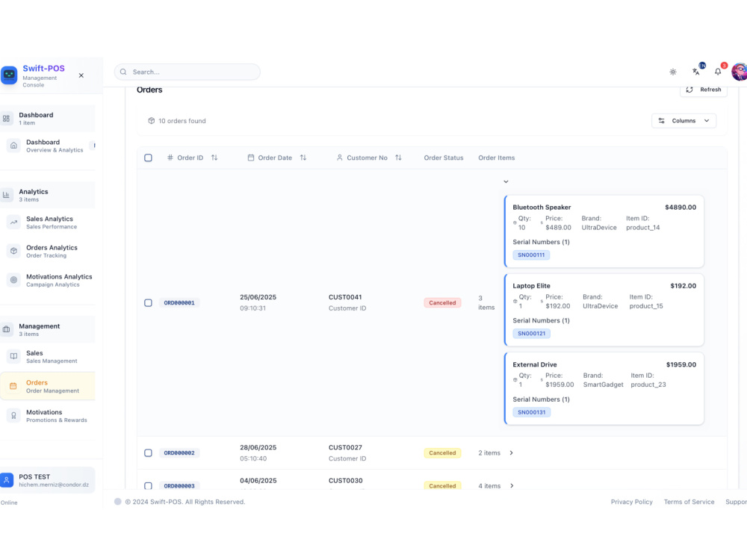Viewport: 747px width, 560px height.
Task: Close the sidebar with the X icon
Action: point(81,75)
